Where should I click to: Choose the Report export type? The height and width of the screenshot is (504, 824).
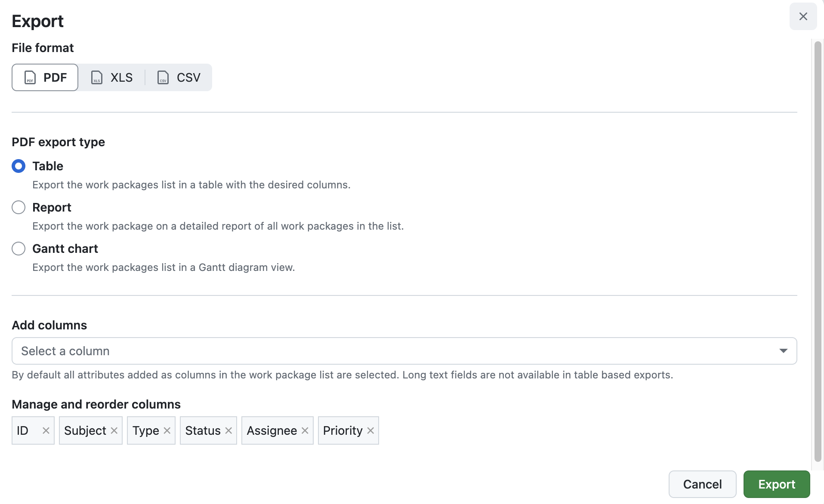(x=19, y=207)
